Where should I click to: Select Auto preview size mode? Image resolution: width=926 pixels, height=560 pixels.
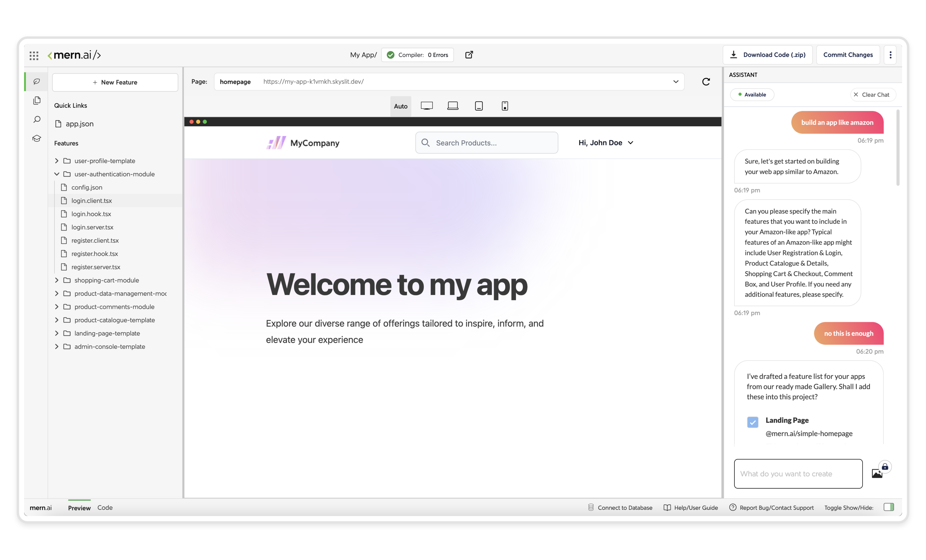tap(400, 106)
